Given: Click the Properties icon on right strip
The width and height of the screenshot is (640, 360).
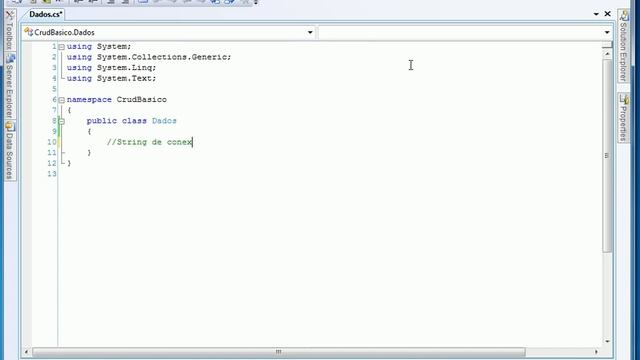Looking at the screenshot, I should click(x=623, y=99).
